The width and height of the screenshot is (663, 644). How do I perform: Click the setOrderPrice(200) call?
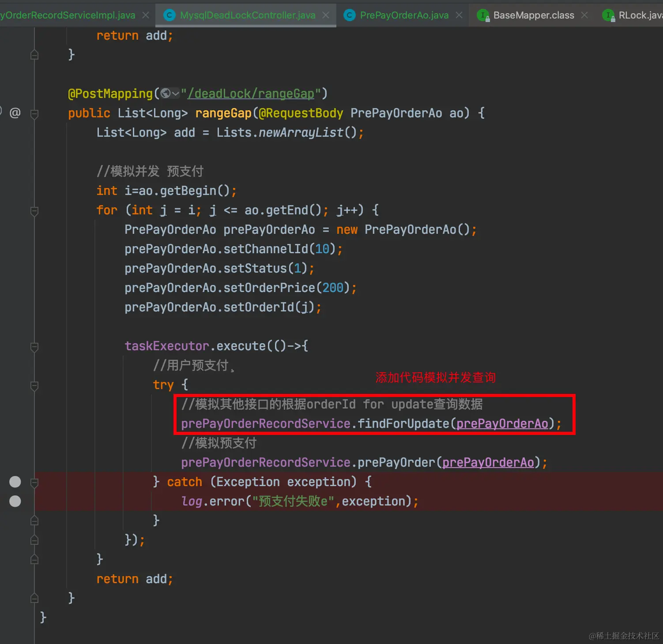[x=286, y=288]
